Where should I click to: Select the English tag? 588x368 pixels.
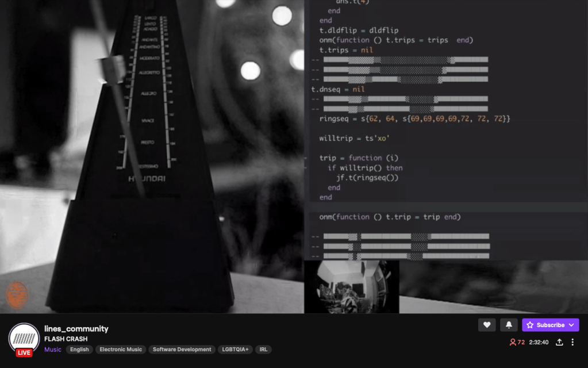[x=79, y=350]
